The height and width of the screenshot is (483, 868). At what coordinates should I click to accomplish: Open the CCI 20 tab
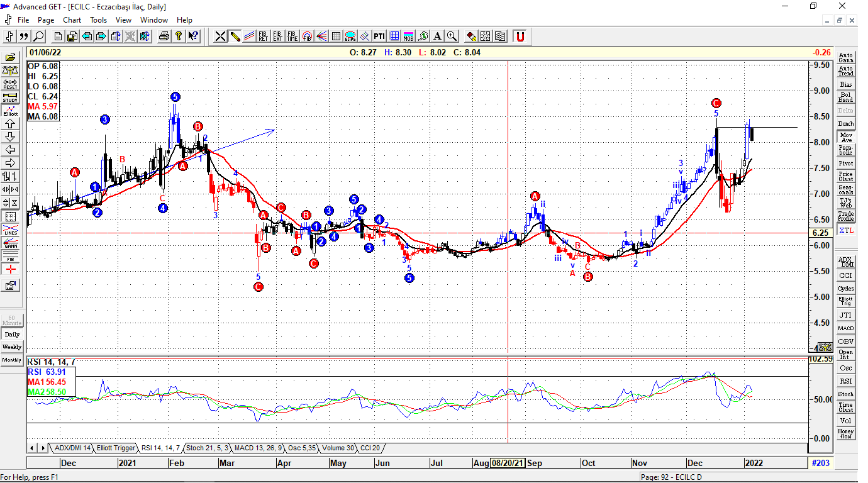click(370, 448)
